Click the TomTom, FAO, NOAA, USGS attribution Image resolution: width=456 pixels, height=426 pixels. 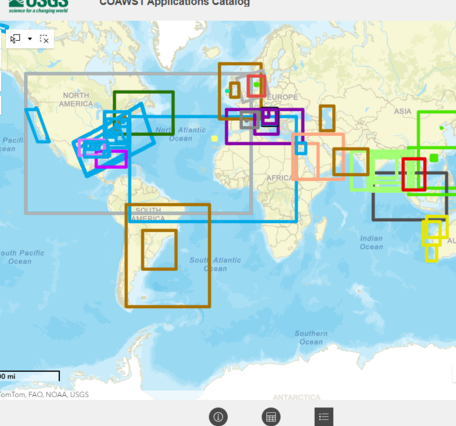click(44, 395)
